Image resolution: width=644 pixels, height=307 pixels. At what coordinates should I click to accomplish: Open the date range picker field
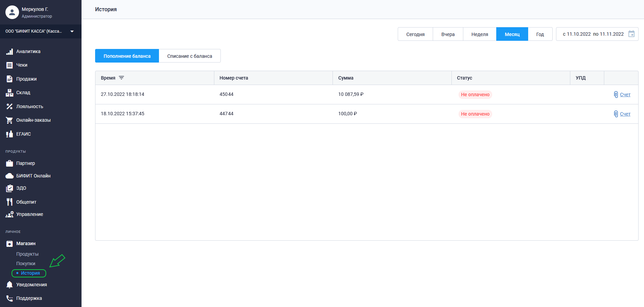click(597, 34)
